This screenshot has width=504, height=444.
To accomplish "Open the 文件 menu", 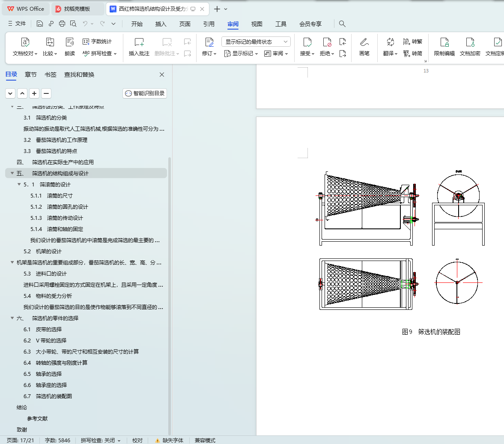I will click(17, 24).
